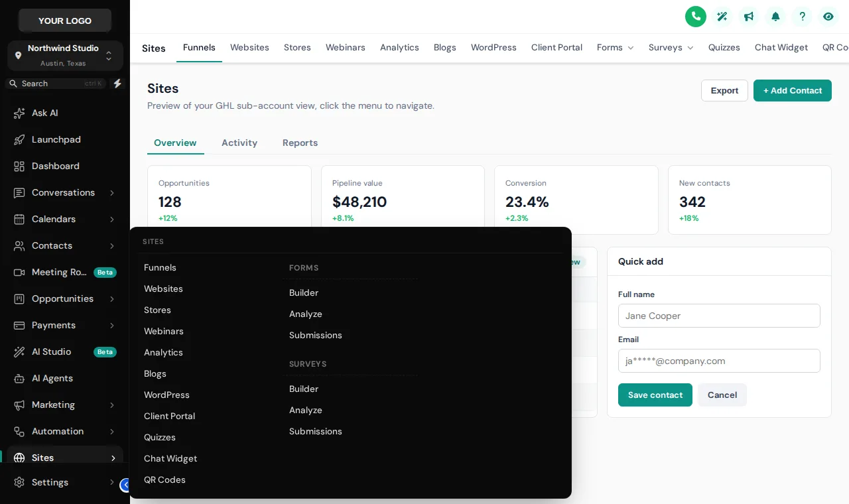Open AI Studio in the sidebar
Image resolution: width=849 pixels, height=504 pixels.
tap(65, 351)
